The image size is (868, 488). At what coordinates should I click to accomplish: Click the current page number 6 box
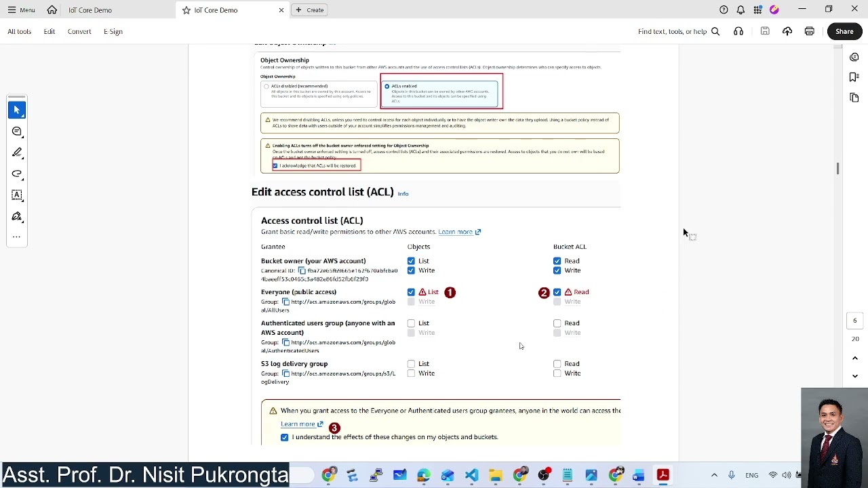[855, 321]
